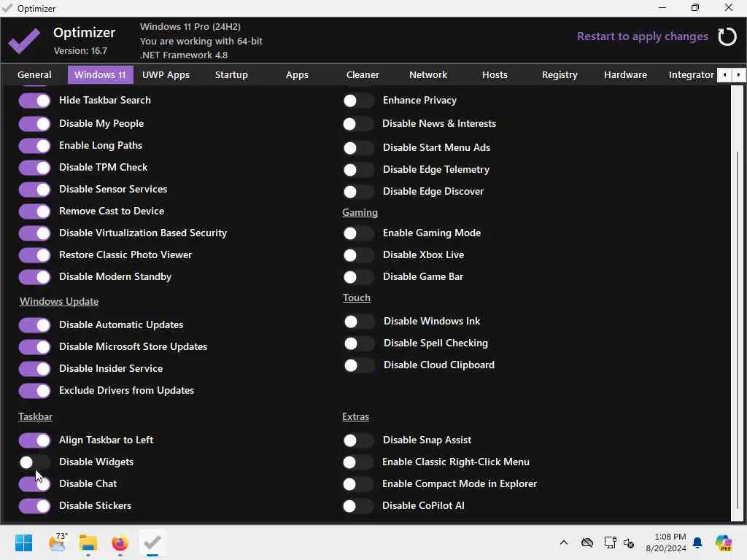This screenshot has height=560, width=747.
Task: Toggle Disable Stickers switch
Action: [x=34, y=506]
